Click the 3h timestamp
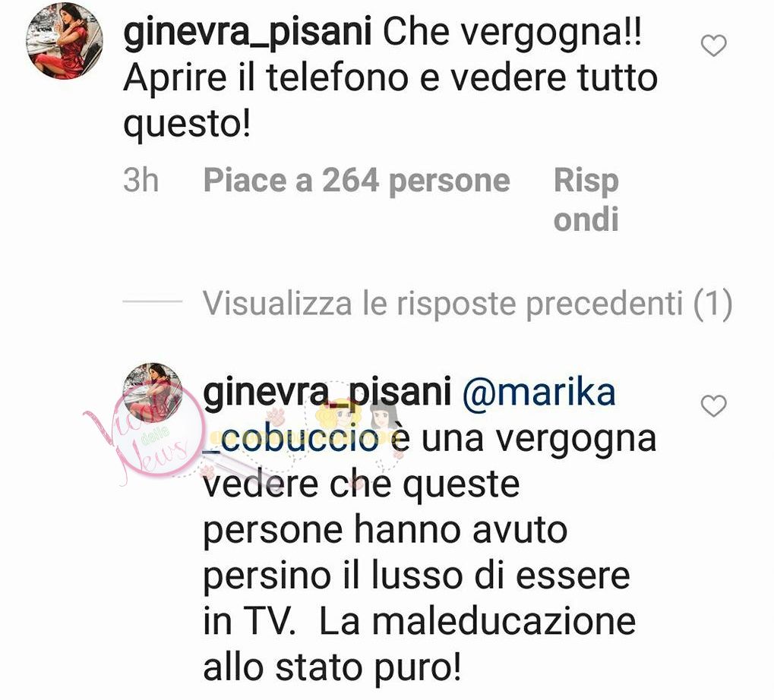774x700 pixels. 141,180
